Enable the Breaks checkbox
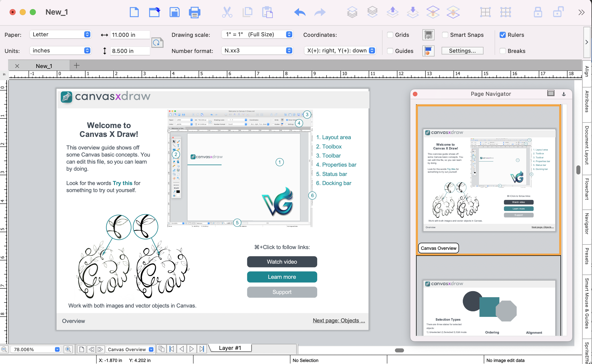 coord(503,51)
